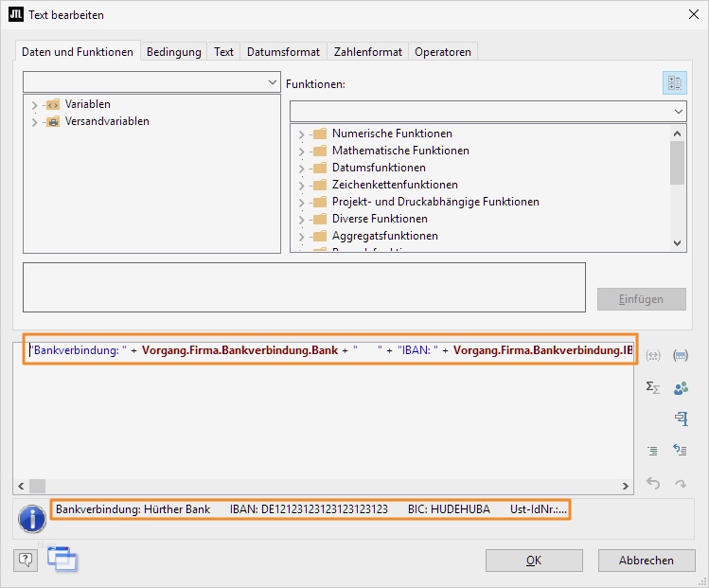
Task: Expand Numerische Funktionen folder
Action: (x=302, y=134)
